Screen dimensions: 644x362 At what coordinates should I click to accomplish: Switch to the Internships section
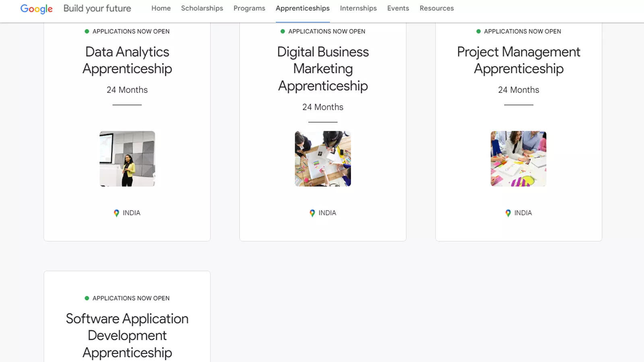pos(358,8)
